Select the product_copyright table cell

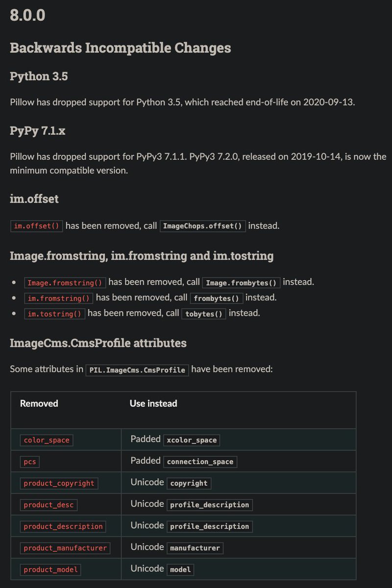tap(59, 483)
